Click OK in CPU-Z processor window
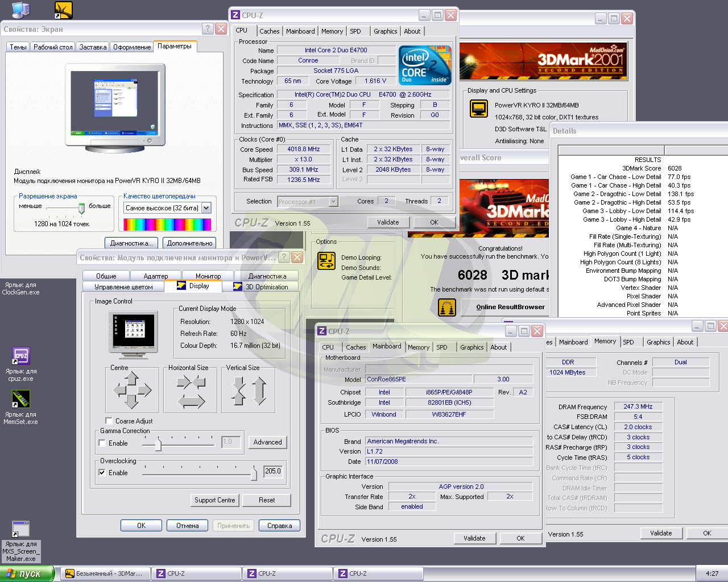This screenshot has height=582, width=728. pos(434,222)
